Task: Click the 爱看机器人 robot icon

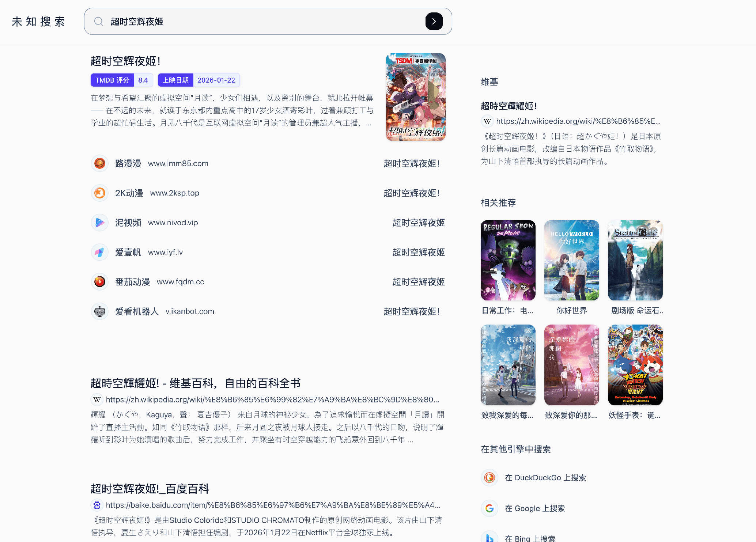Action: point(99,311)
